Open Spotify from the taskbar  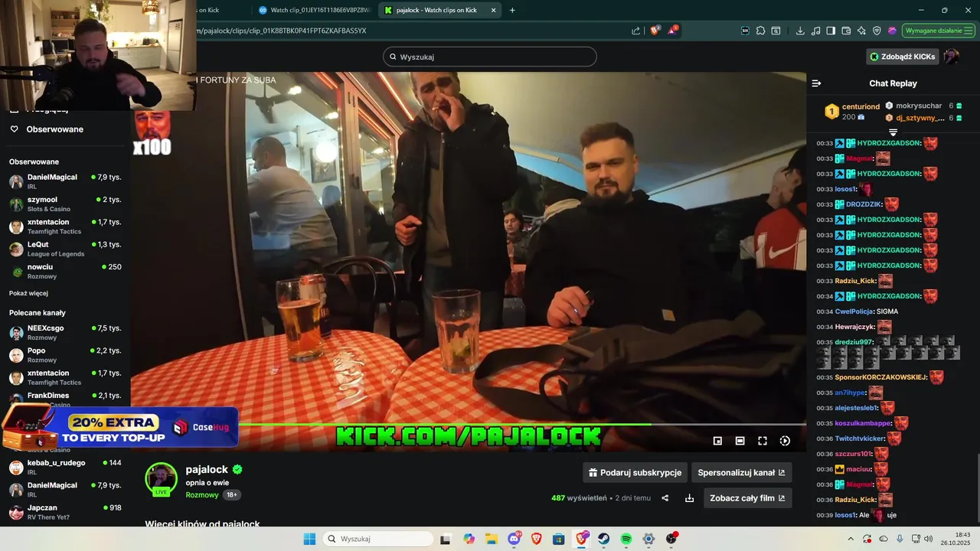coord(626,539)
